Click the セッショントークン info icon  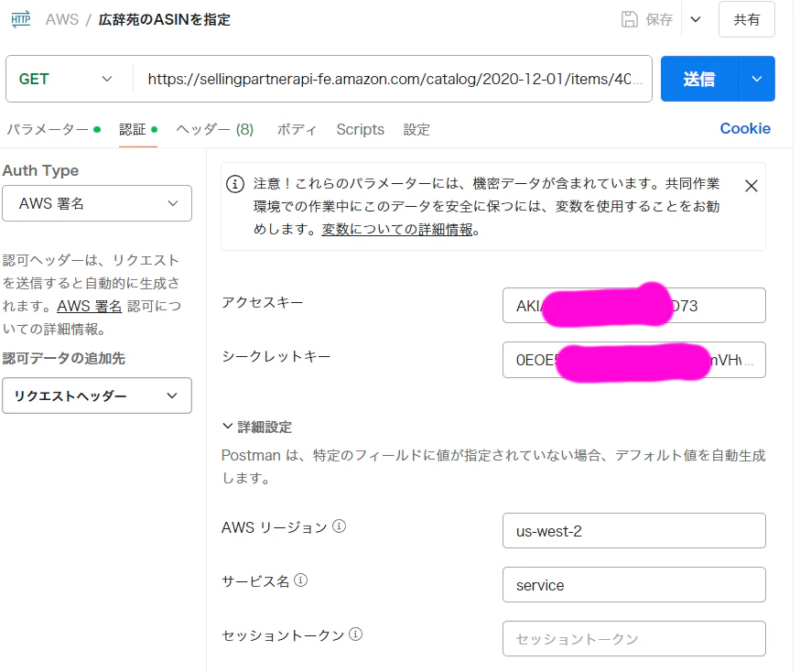[356, 634]
